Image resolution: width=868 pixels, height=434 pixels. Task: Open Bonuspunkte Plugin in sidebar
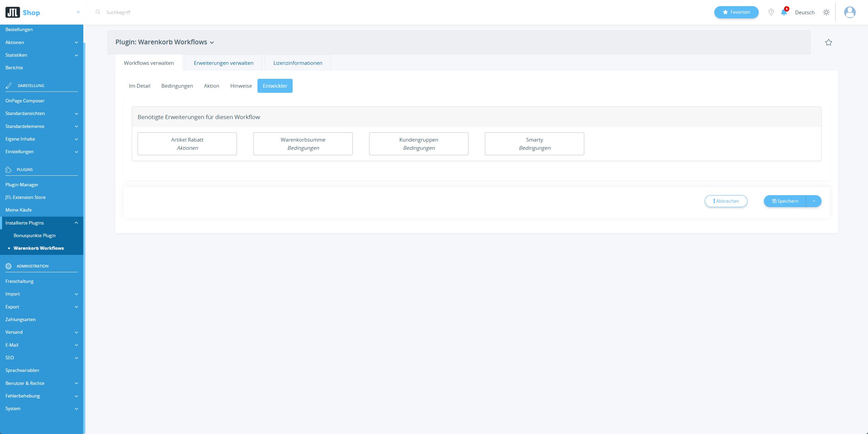tap(34, 235)
